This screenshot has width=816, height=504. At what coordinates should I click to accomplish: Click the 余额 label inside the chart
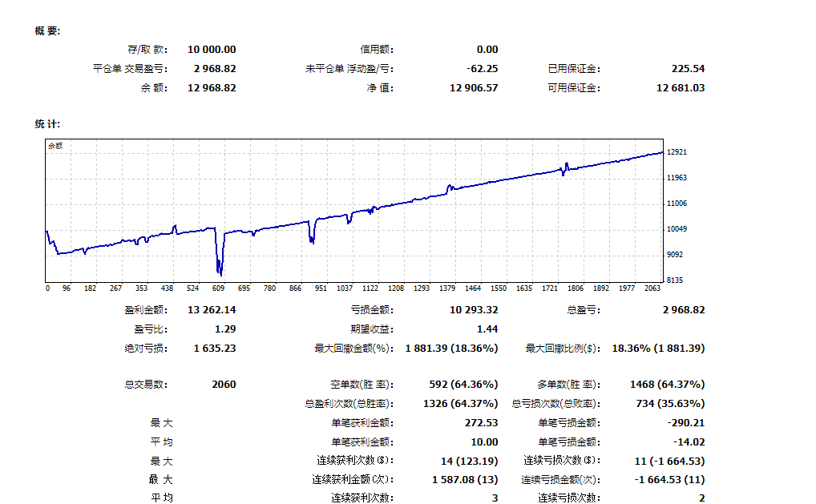pos(55,146)
